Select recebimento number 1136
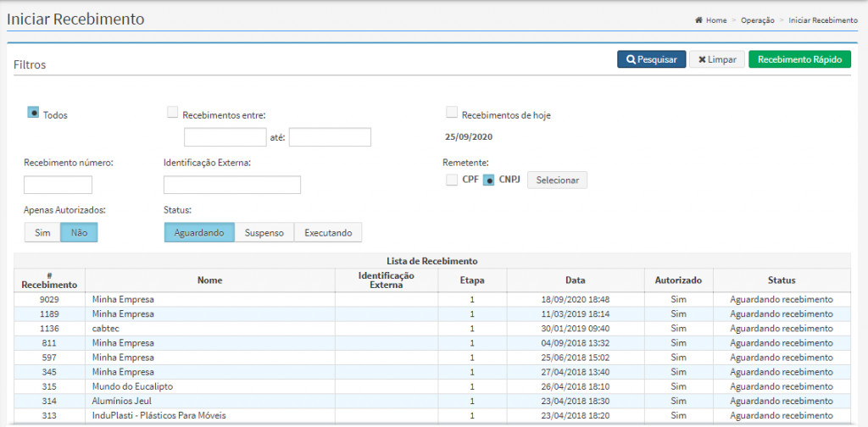This screenshot has height=427, width=868. coord(49,328)
